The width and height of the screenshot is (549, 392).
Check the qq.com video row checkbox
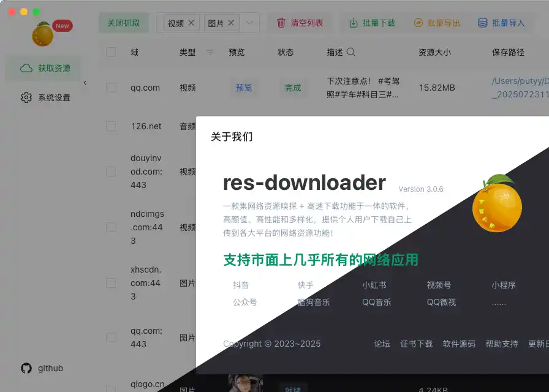(111, 88)
